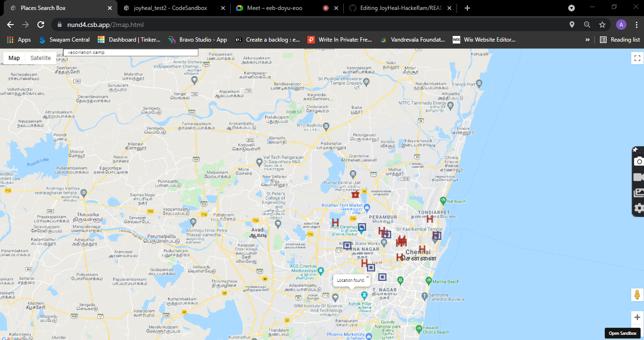644x340 pixels.
Task: Open Vandrevala Foundation bookmark
Action: (x=412, y=40)
